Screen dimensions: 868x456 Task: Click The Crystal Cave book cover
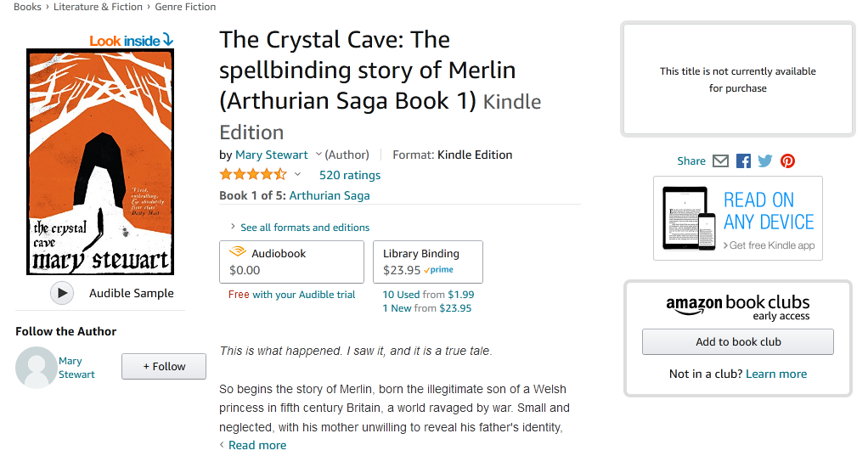100,161
